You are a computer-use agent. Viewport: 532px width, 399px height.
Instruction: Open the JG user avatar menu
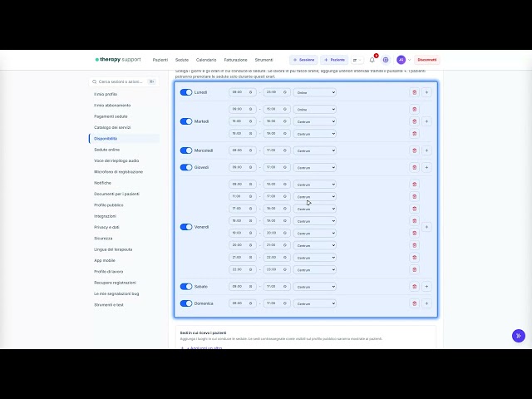[401, 60]
